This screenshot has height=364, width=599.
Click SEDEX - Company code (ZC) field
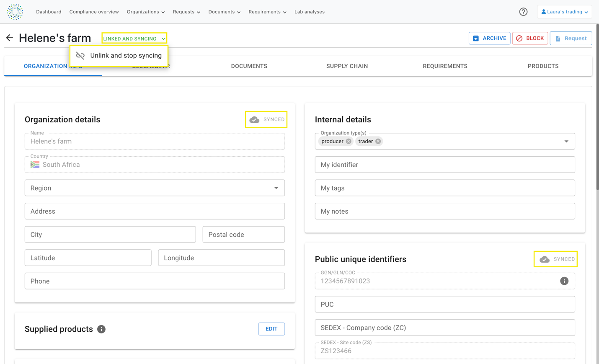pos(445,328)
